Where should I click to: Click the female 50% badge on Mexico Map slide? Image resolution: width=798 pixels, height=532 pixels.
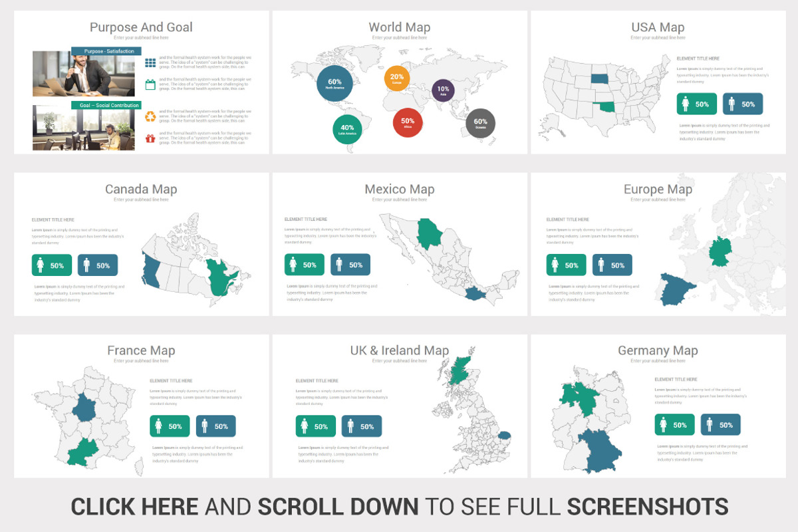(x=305, y=265)
